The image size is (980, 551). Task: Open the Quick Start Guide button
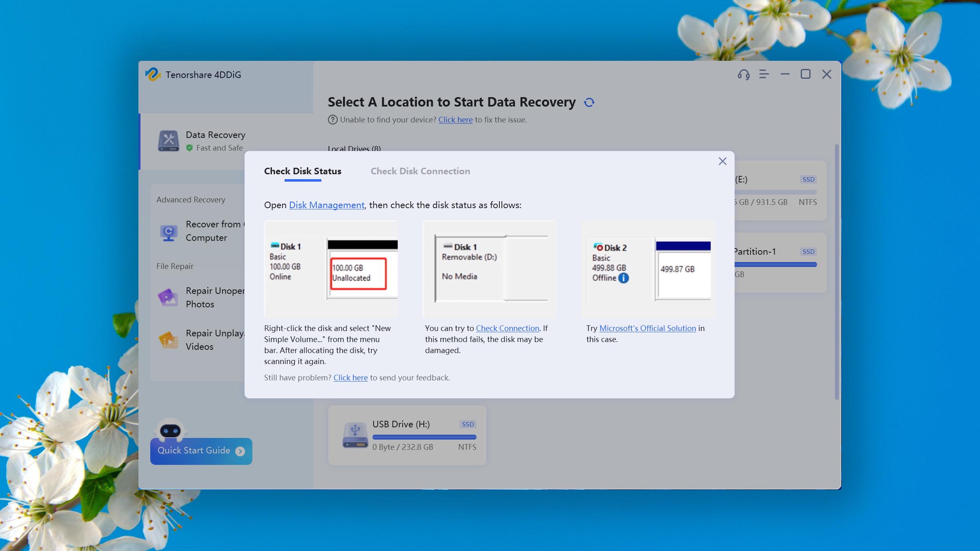tap(201, 451)
